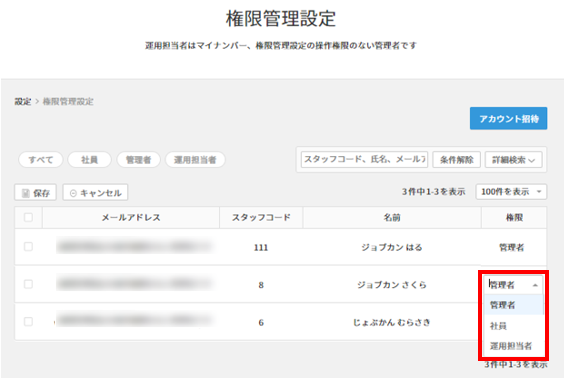Click the 権限管理設定 breadcrumb text
This screenshot has height=379, width=565.
pyautogui.click(x=68, y=102)
